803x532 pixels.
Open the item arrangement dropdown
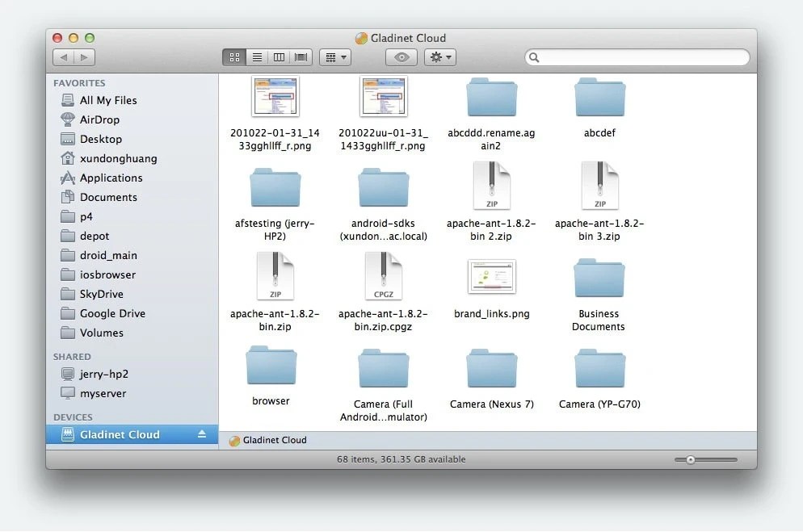click(x=335, y=57)
